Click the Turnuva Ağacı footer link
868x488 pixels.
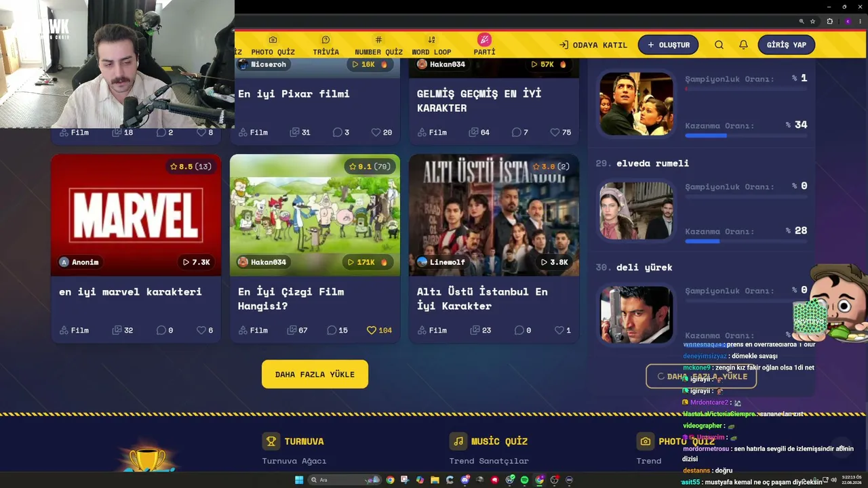pyautogui.click(x=294, y=461)
